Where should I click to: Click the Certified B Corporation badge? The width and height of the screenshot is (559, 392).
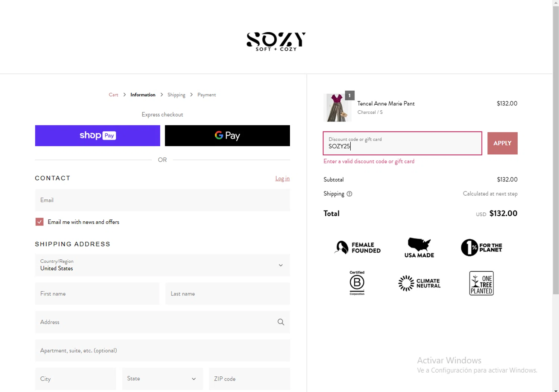pos(357,283)
